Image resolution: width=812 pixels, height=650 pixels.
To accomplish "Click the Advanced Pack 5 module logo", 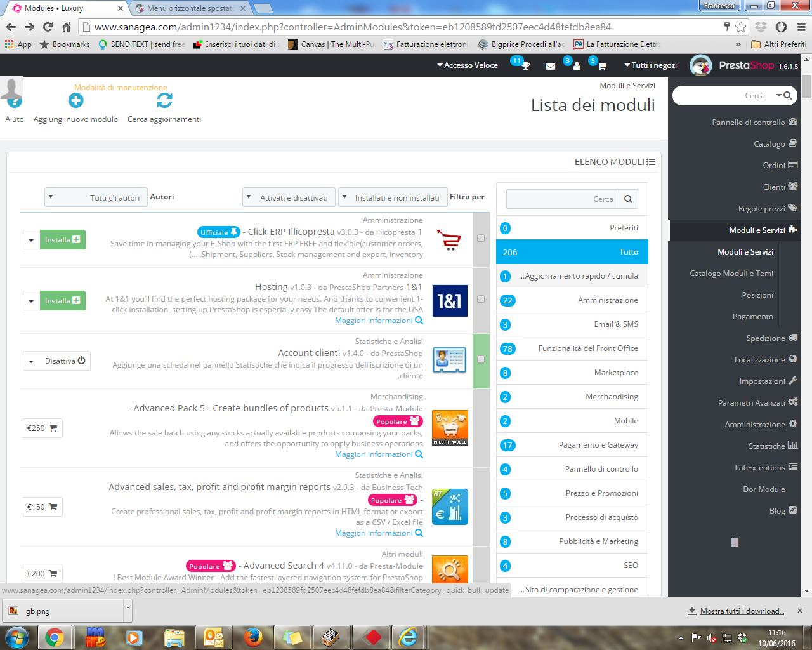I will [x=450, y=428].
